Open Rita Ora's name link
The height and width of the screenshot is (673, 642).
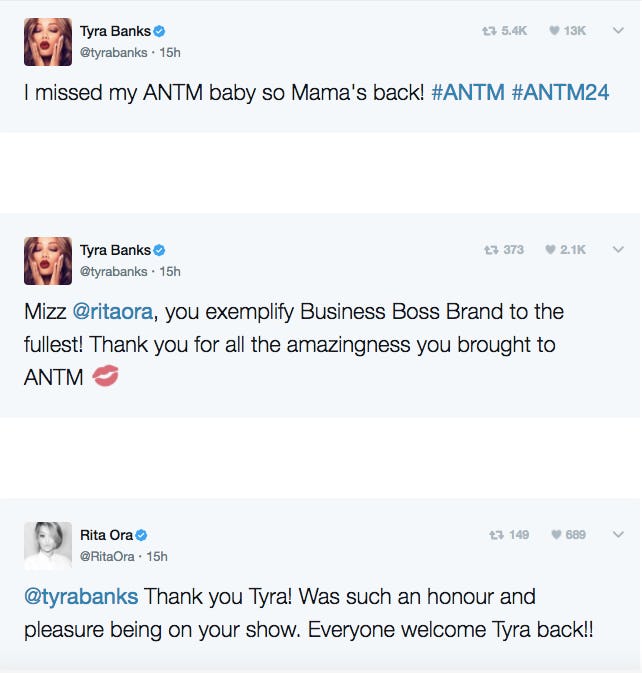pos(106,536)
